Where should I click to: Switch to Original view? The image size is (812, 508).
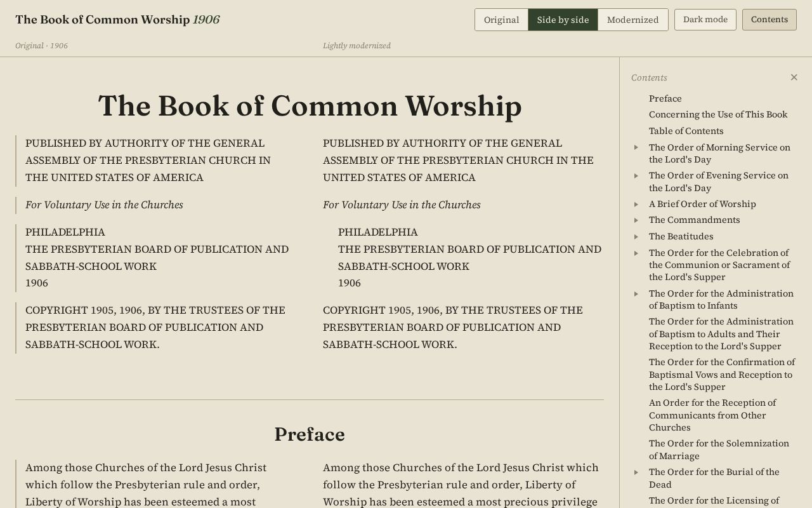coord(501,20)
